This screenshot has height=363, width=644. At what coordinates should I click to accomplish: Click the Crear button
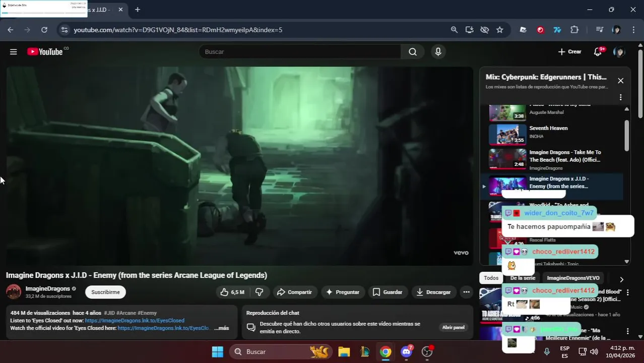click(x=570, y=52)
